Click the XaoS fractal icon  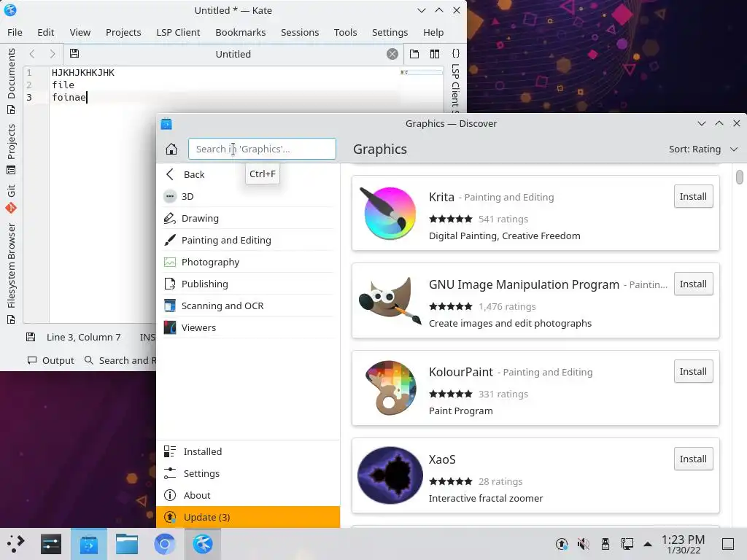coord(390,475)
